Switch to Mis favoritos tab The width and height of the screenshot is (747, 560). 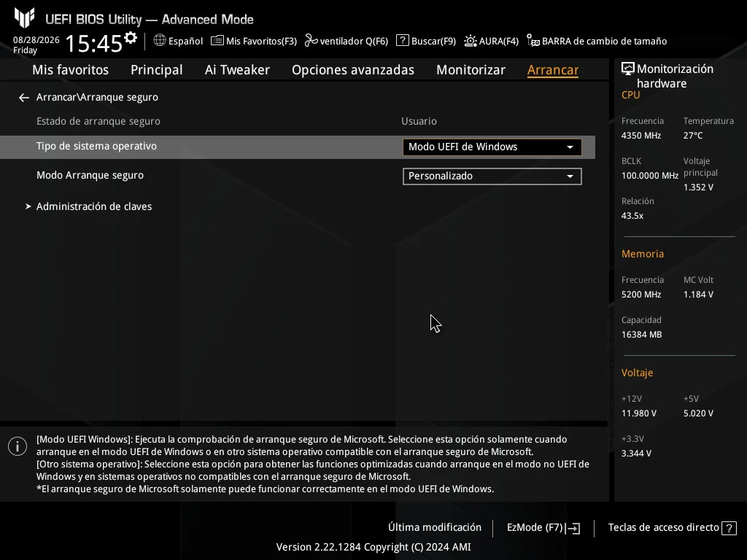point(71,69)
